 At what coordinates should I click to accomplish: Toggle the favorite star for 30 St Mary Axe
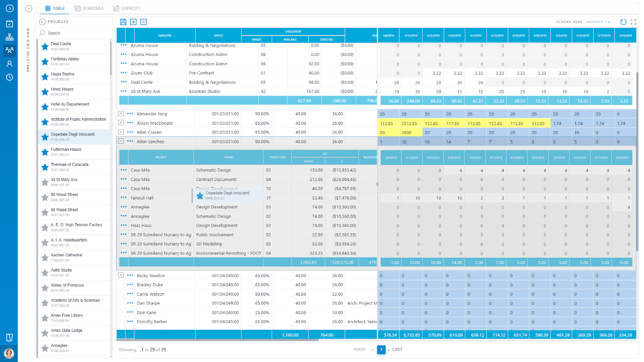tap(44, 182)
